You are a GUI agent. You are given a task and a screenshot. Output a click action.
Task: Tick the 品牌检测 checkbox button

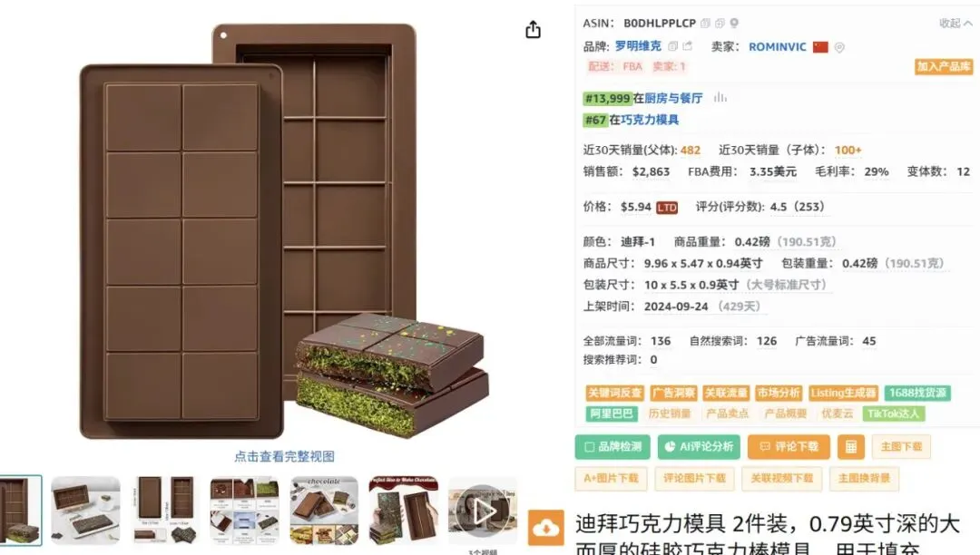click(x=612, y=446)
